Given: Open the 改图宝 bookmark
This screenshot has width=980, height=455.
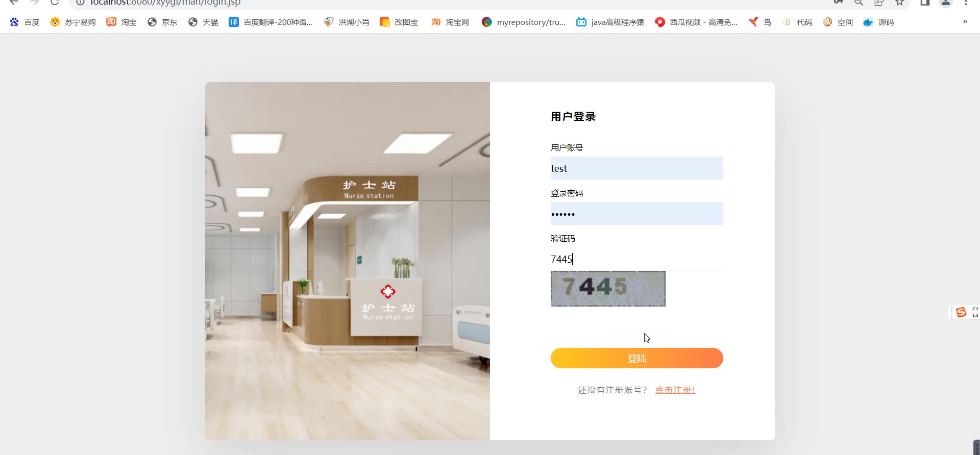Looking at the screenshot, I should 399,22.
